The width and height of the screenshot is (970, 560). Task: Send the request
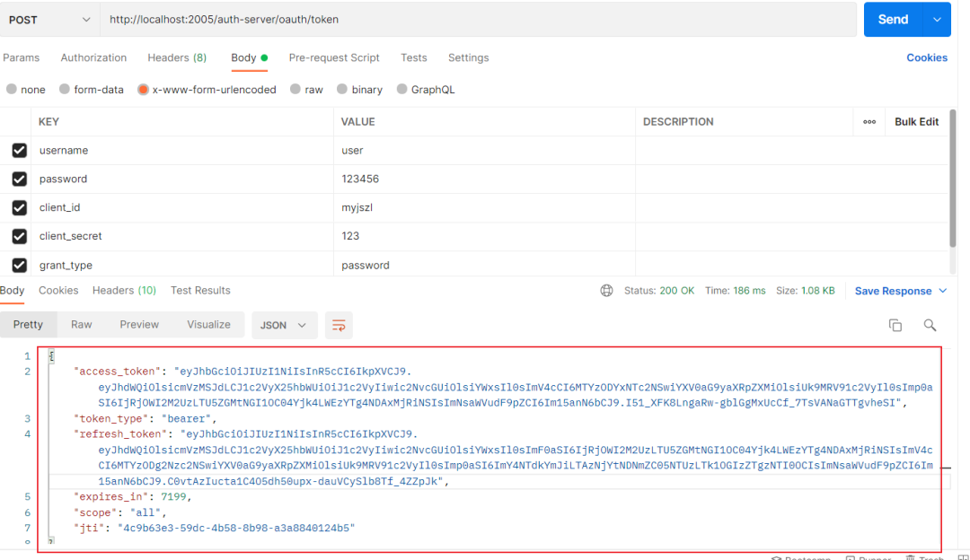pyautogui.click(x=894, y=20)
